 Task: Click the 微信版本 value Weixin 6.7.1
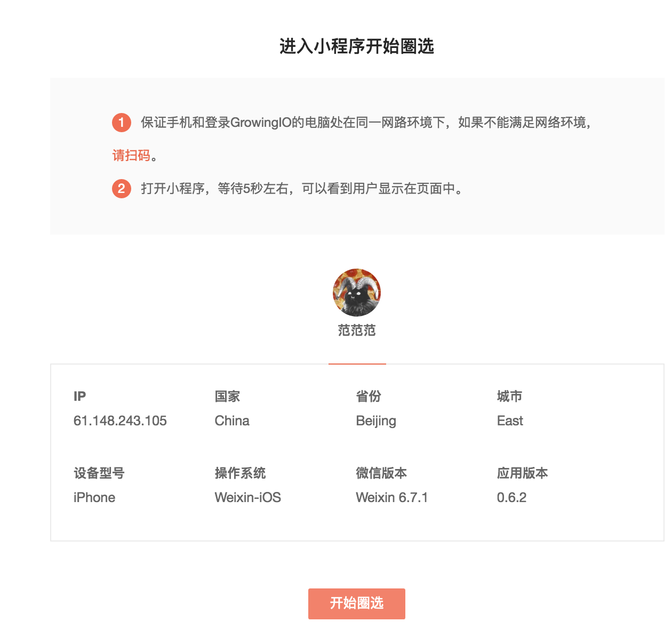[x=392, y=497]
